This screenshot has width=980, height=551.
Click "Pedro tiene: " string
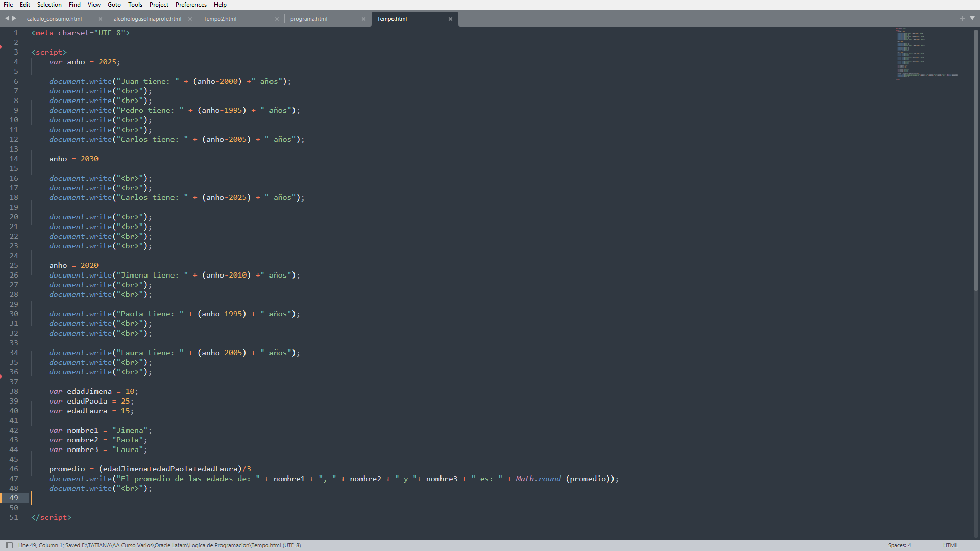point(150,110)
